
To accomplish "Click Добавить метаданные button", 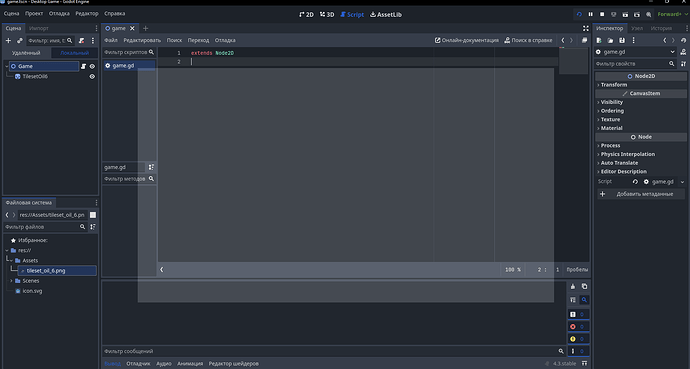I will coord(641,194).
